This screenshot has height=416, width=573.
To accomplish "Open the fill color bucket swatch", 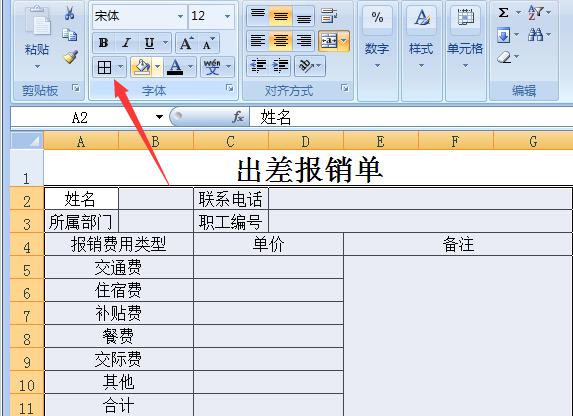I will click(142, 67).
